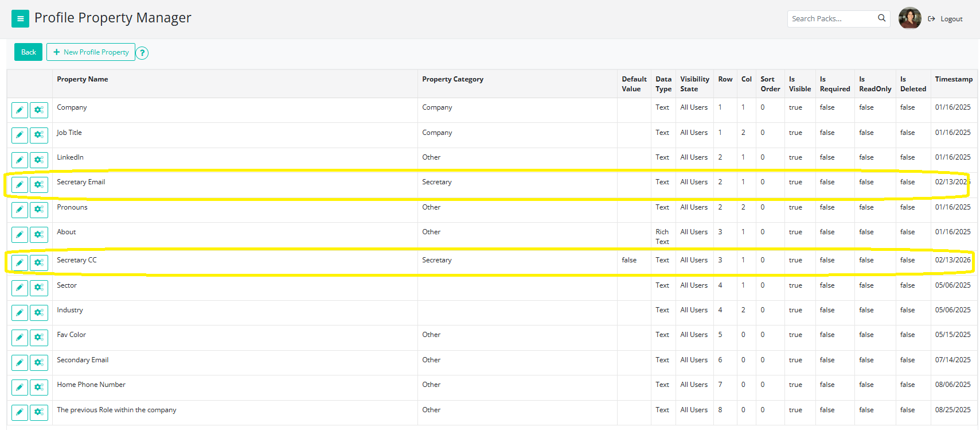This screenshot has width=980, height=430.
Task: Open the user profile avatar
Action: coord(909,18)
